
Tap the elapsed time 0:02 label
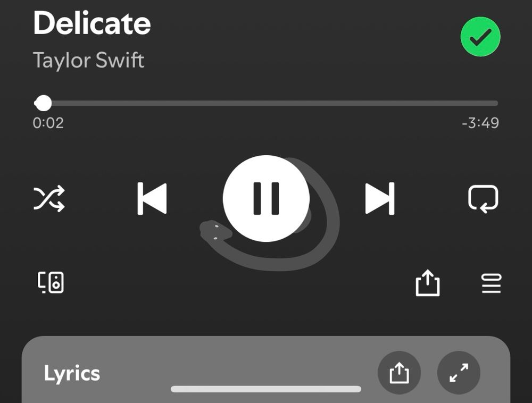[x=48, y=123]
